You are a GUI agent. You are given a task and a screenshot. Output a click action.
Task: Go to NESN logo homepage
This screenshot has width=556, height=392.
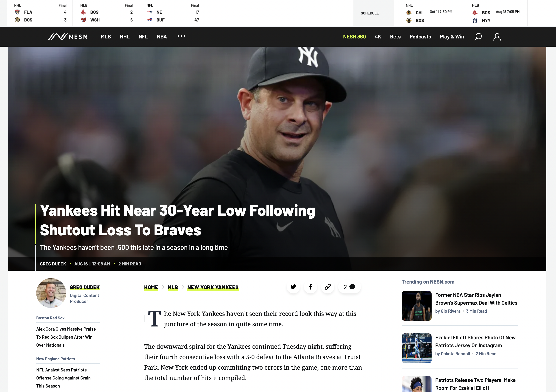point(68,37)
